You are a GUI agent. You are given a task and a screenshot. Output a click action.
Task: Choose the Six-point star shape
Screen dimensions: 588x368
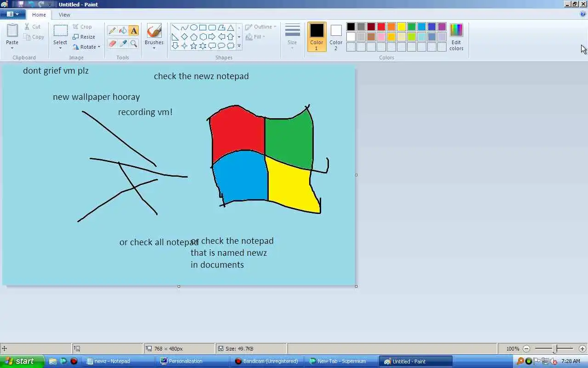click(203, 46)
